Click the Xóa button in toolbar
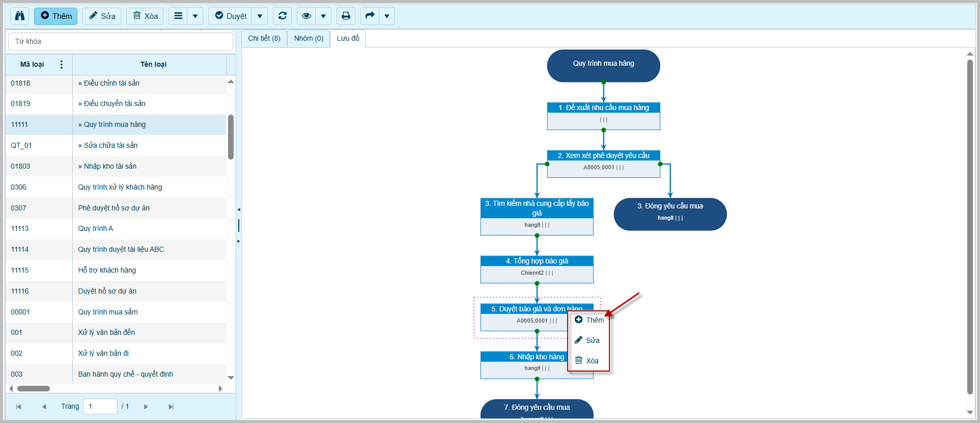The height and width of the screenshot is (423, 980). [145, 16]
